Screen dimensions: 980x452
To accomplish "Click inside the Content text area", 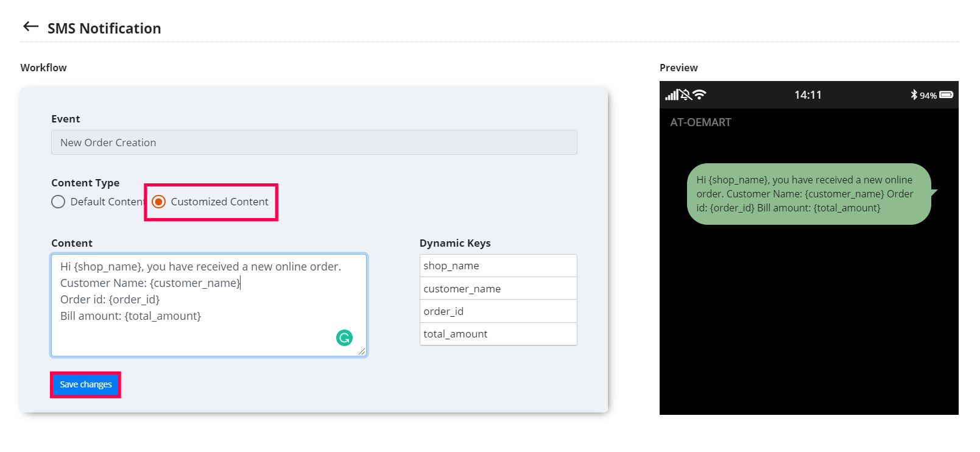I will [x=209, y=305].
